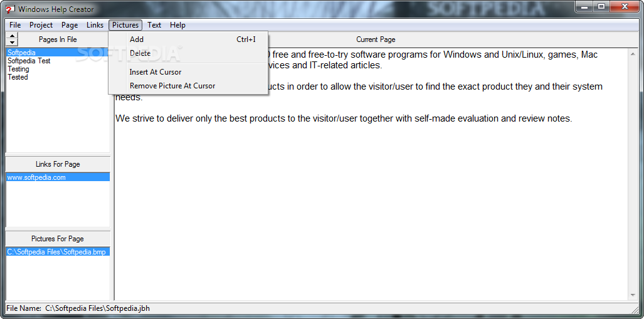Choose Delete from the Pictures menu

tap(188, 53)
